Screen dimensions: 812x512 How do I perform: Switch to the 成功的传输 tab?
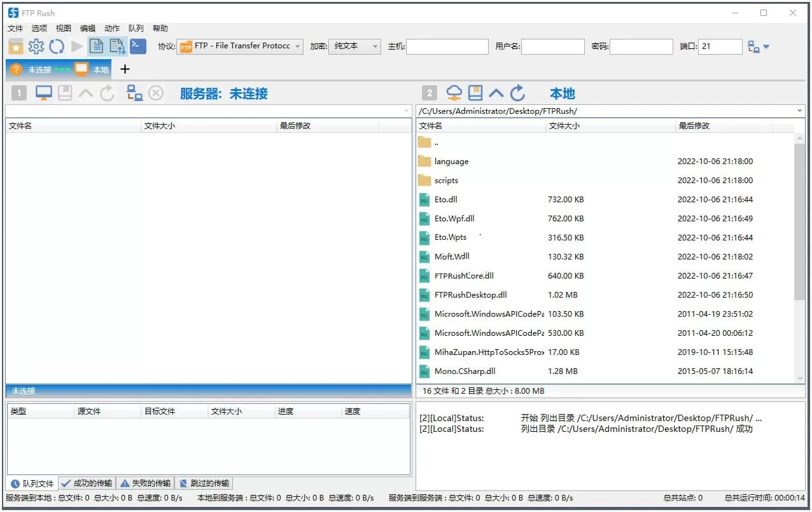click(x=87, y=483)
